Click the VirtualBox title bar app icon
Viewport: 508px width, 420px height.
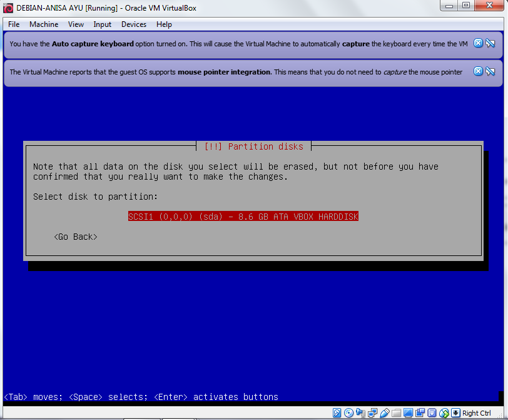pyautogui.click(x=8, y=8)
